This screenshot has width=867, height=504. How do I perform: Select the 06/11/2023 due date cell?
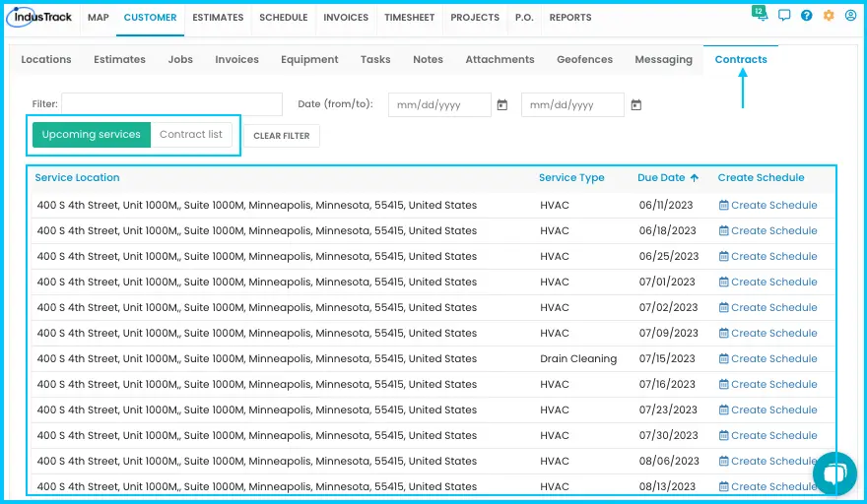666,205
